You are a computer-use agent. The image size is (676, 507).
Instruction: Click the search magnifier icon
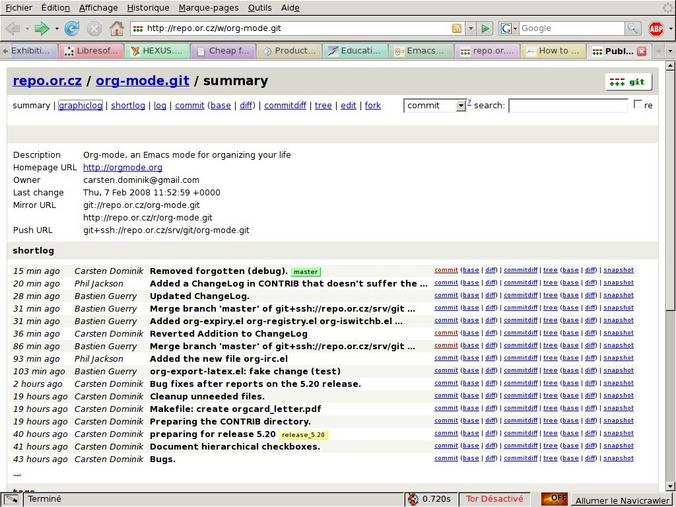tap(632, 28)
